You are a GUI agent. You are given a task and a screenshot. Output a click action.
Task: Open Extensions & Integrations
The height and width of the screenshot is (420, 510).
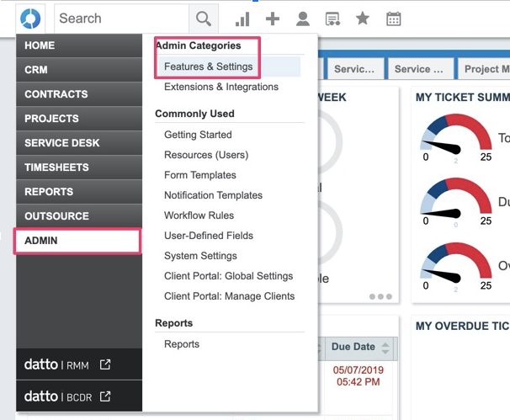220,87
